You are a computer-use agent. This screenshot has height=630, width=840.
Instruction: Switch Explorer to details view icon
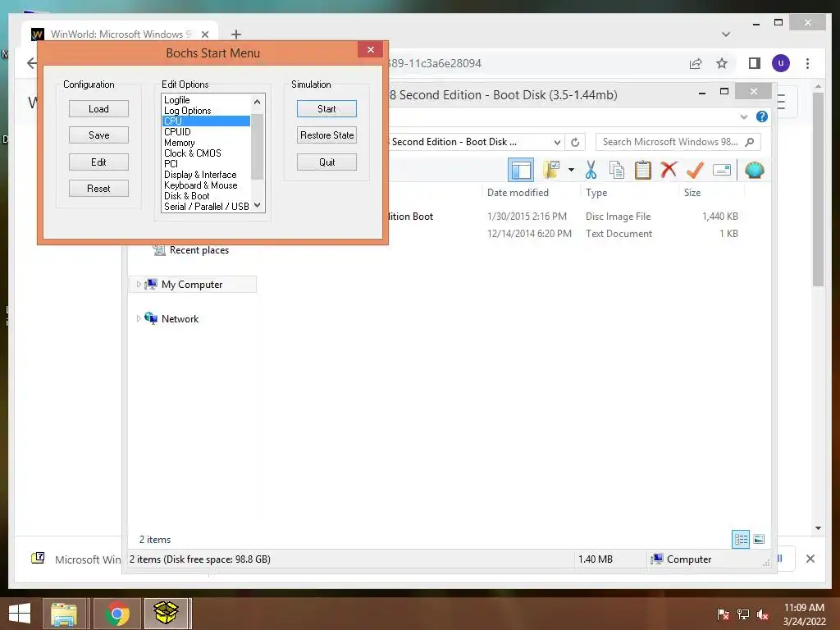741,539
